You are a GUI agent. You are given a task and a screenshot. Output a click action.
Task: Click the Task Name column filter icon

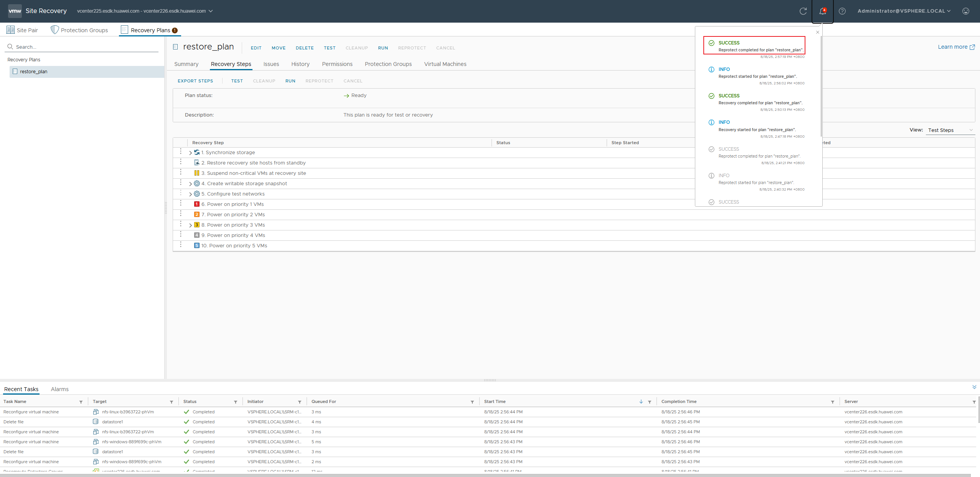[81, 402]
